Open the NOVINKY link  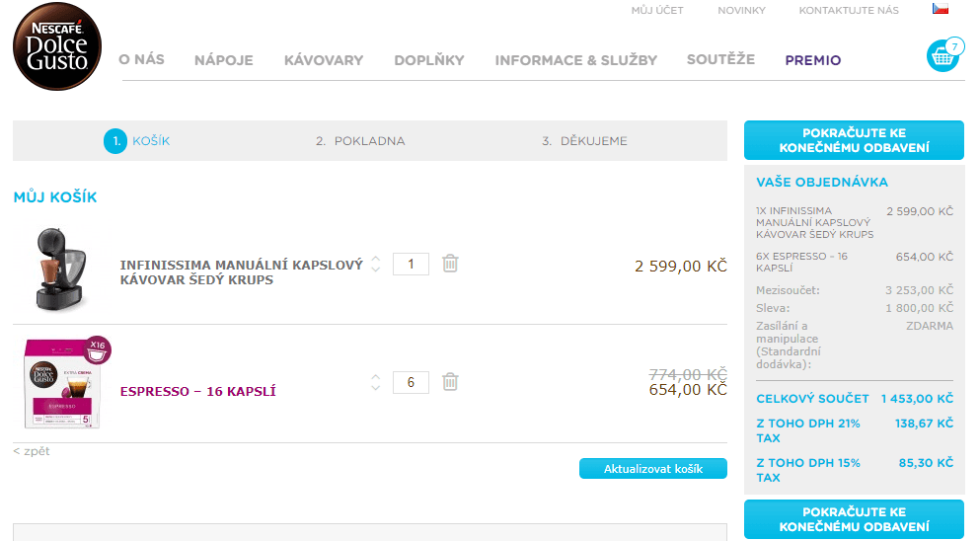[741, 10]
